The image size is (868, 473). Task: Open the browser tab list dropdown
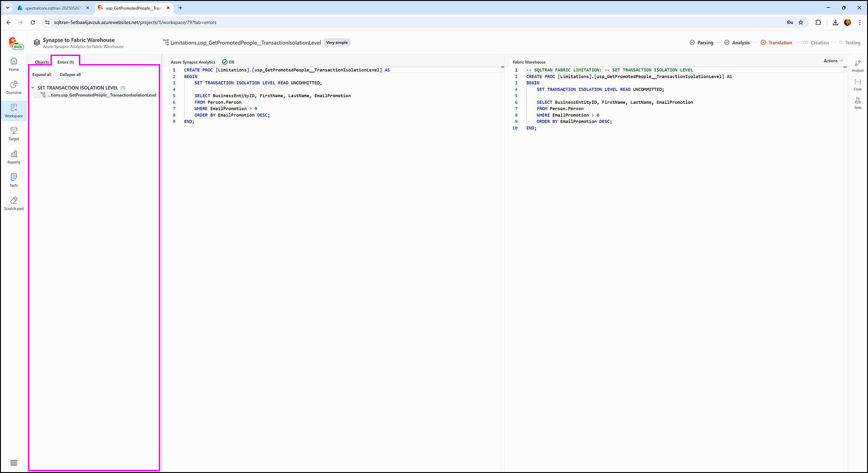pos(8,8)
